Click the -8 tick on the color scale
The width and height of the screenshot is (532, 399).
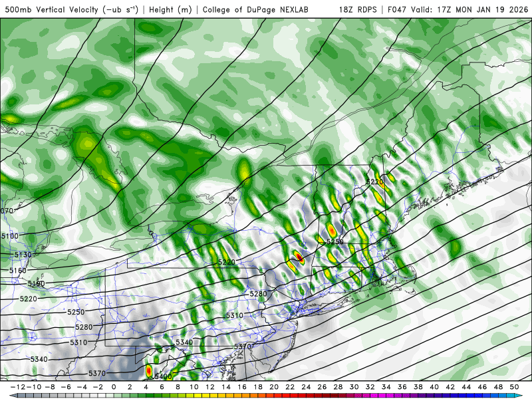[50, 387]
